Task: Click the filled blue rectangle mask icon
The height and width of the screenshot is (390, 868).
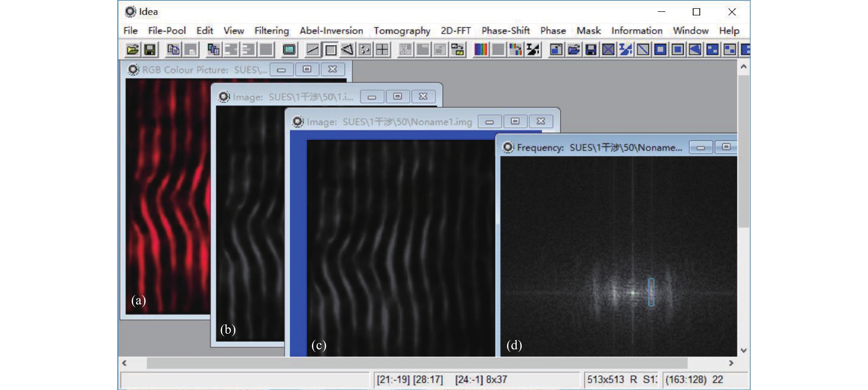Action: 678,50
